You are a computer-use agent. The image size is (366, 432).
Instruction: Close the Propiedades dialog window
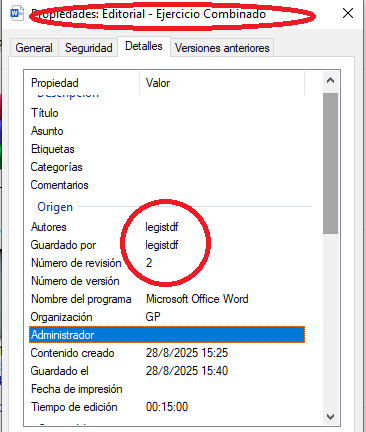[x=348, y=13]
